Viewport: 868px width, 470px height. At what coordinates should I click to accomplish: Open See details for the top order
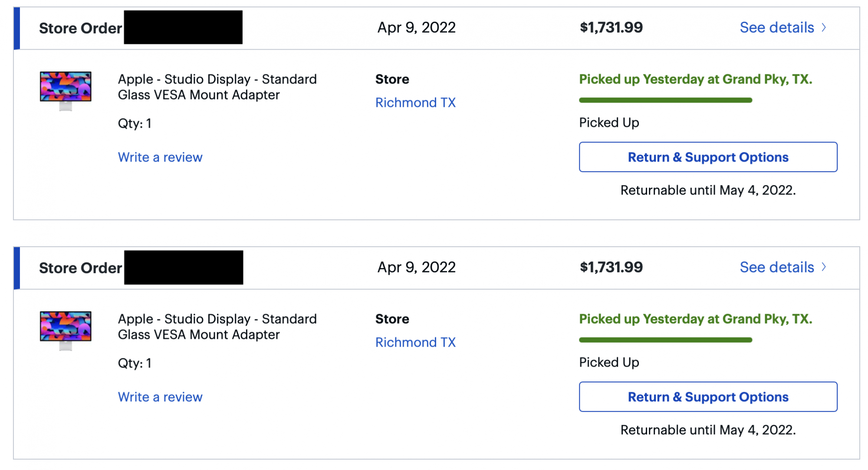(776, 27)
